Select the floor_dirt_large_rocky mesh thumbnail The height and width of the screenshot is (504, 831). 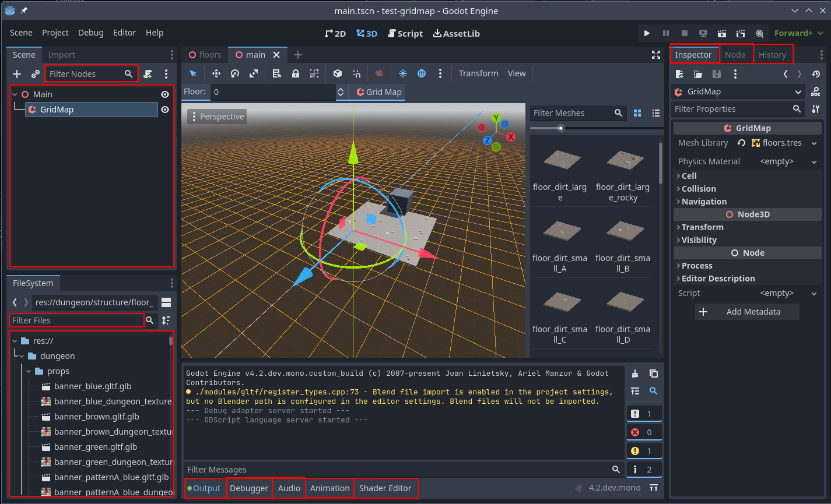623,174
